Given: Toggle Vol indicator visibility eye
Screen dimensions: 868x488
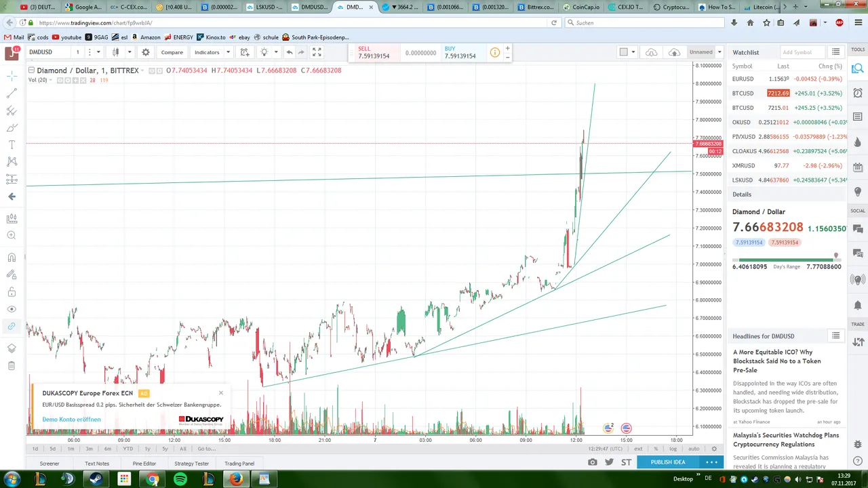Looking at the screenshot, I should (60, 80).
